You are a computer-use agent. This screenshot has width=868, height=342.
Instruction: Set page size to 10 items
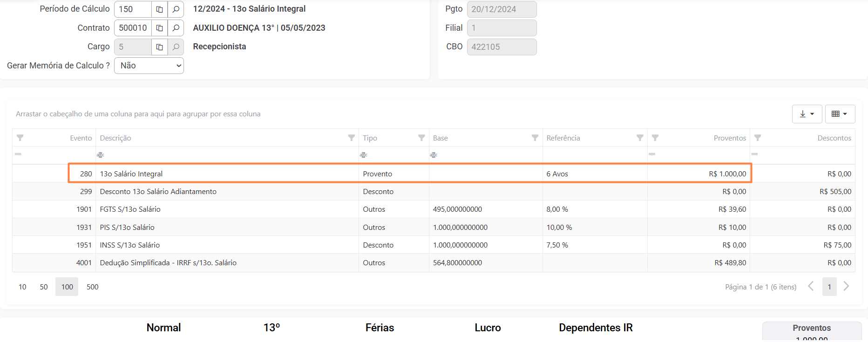[22, 287]
